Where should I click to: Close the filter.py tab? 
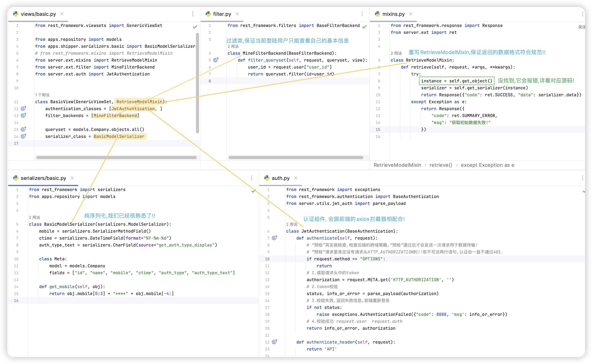pyautogui.click(x=237, y=14)
